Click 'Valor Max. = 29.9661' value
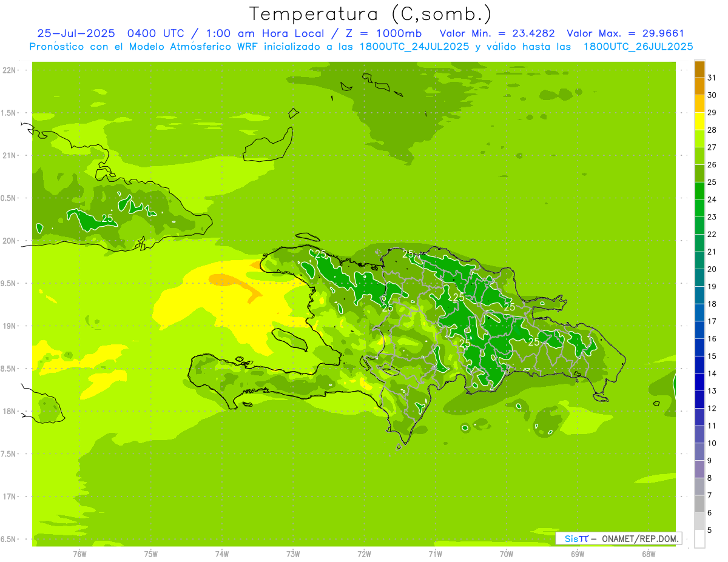The image size is (728, 562). pos(625,34)
